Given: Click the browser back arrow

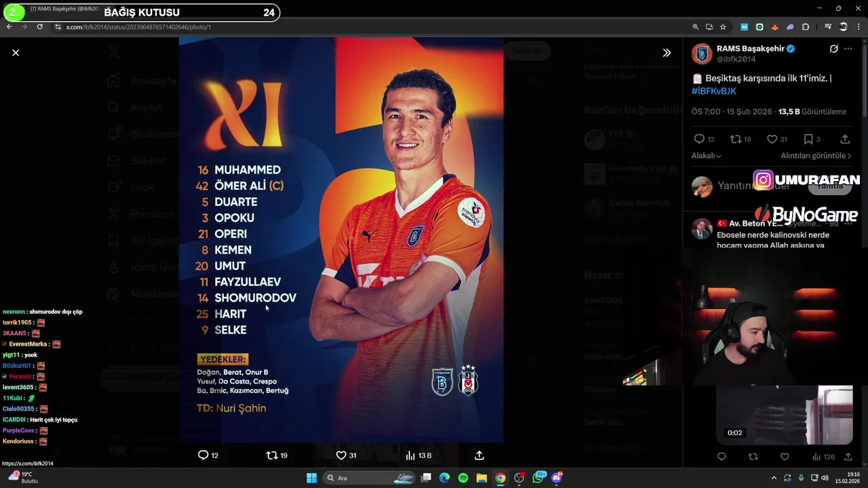Looking at the screenshot, I should [9, 26].
